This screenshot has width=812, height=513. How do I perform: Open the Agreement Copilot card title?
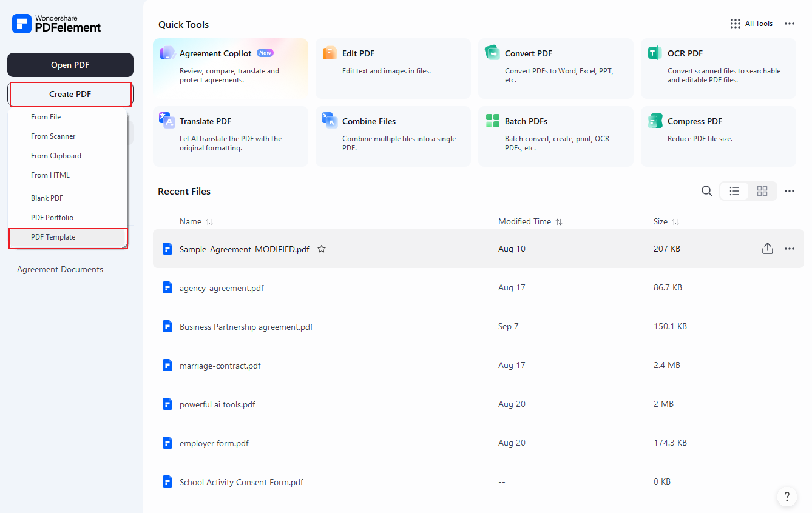pos(215,53)
